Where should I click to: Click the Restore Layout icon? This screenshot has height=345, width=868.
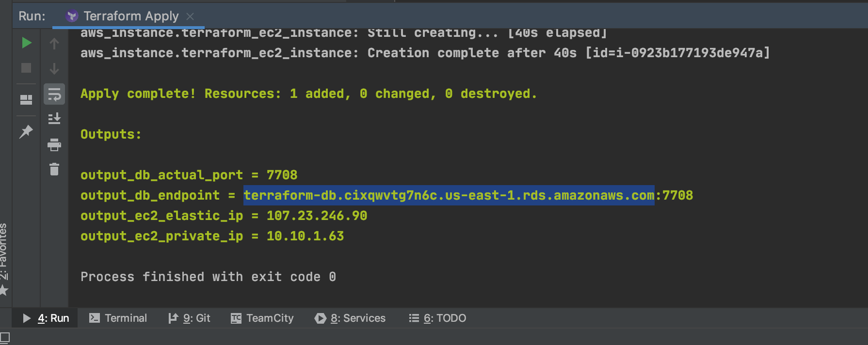click(26, 100)
